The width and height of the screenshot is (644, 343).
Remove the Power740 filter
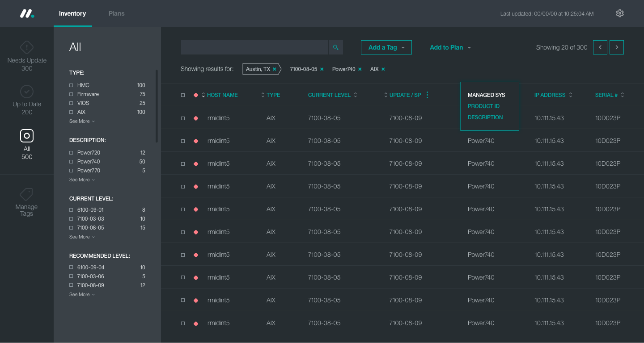tap(360, 69)
